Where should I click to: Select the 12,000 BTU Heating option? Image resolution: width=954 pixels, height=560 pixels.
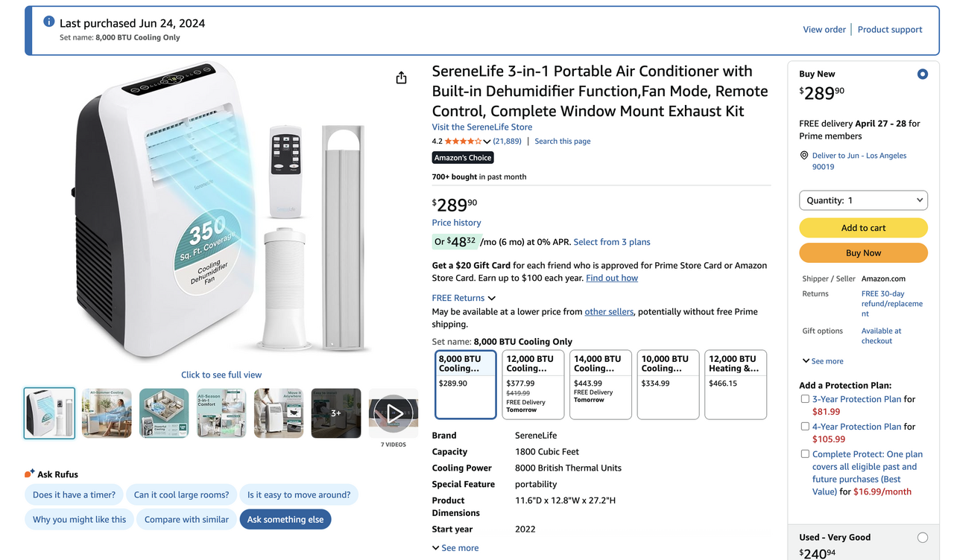[736, 384]
